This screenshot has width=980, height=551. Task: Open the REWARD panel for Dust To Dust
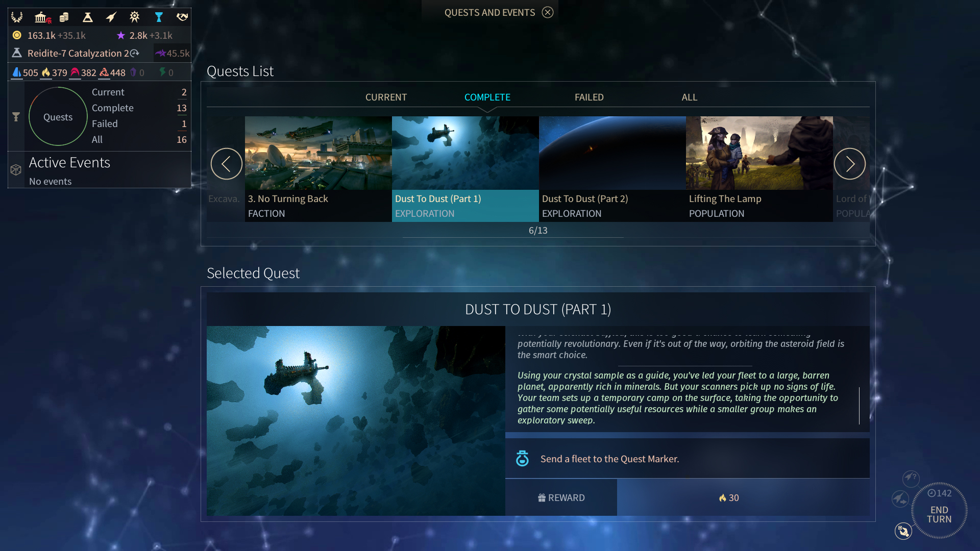(561, 497)
